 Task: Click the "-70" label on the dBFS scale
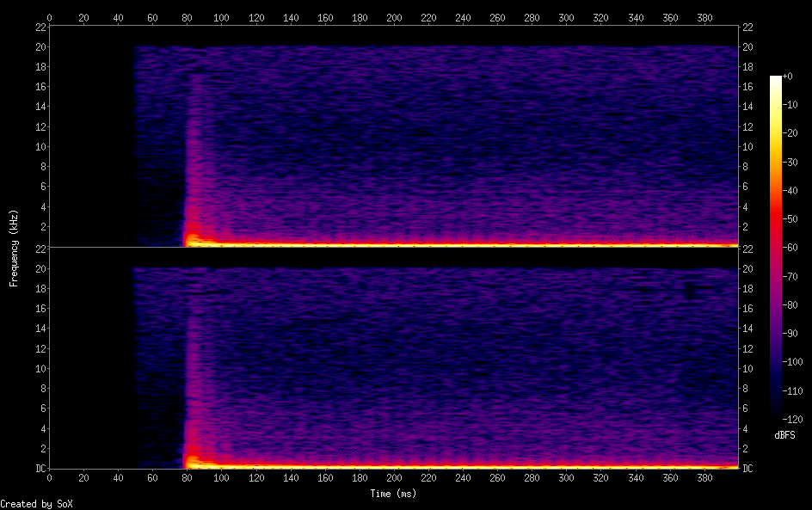tap(790, 276)
